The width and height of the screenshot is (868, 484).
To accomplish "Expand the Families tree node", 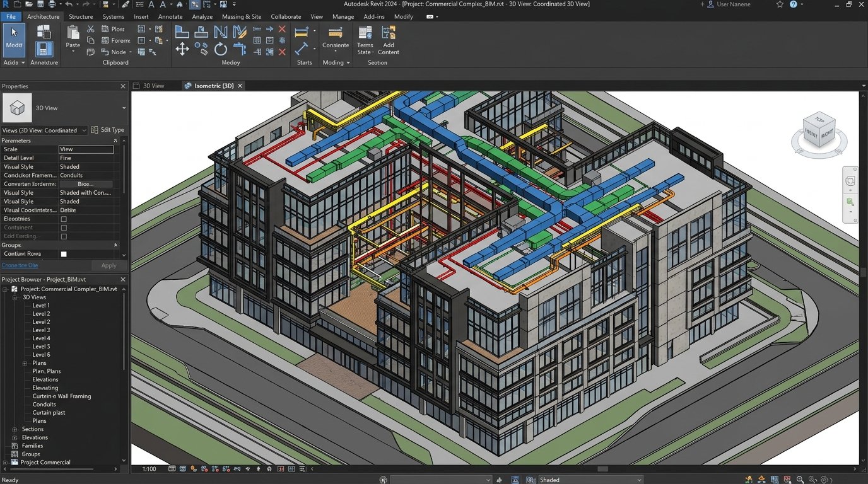I will (x=15, y=446).
